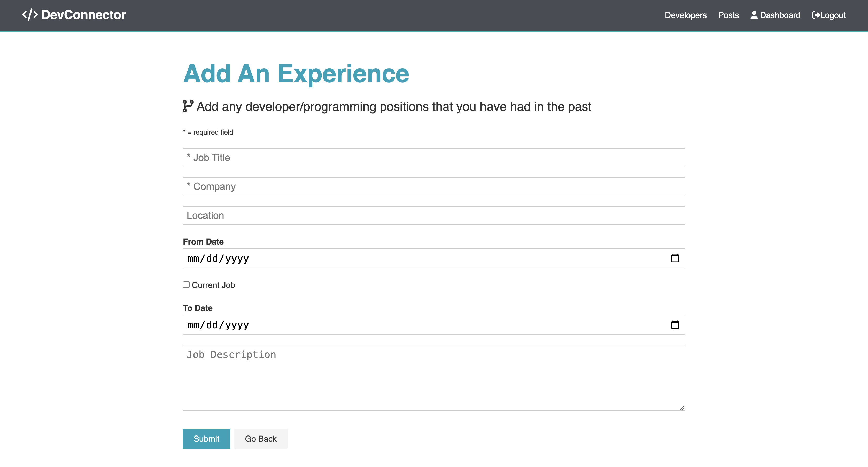The height and width of the screenshot is (467, 868).
Task: Click the Logout arrow icon
Action: [x=816, y=15]
